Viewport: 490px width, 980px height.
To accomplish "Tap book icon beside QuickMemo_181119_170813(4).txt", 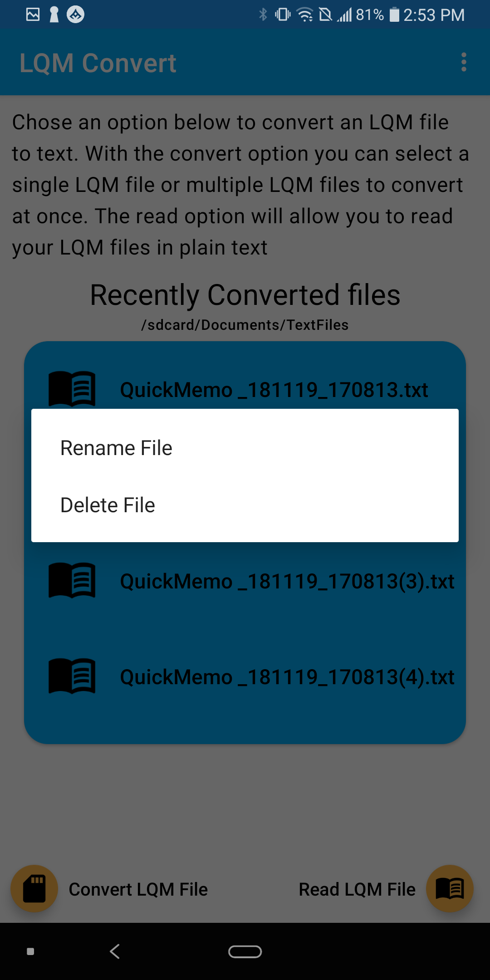I will [x=72, y=676].
